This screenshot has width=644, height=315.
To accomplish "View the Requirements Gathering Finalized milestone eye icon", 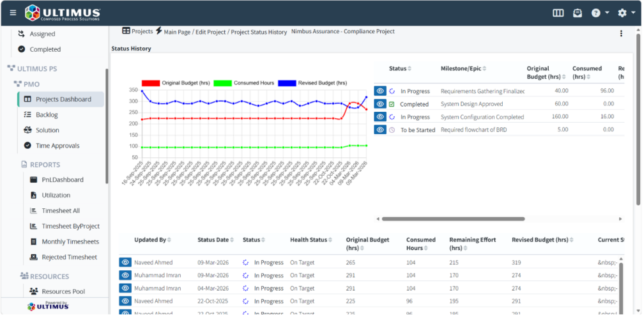I will tap(380, 91).
